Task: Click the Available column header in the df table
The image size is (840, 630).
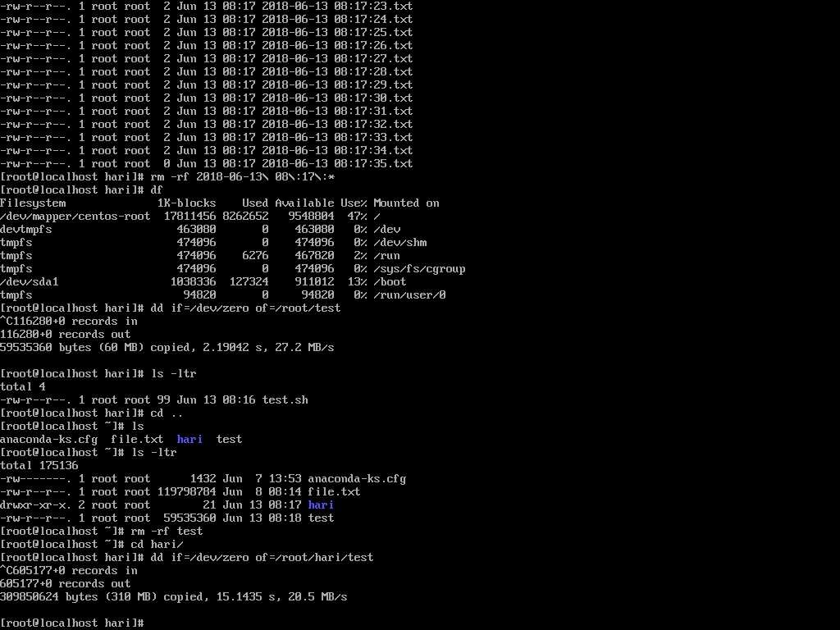Action: [x=304, y=203]
